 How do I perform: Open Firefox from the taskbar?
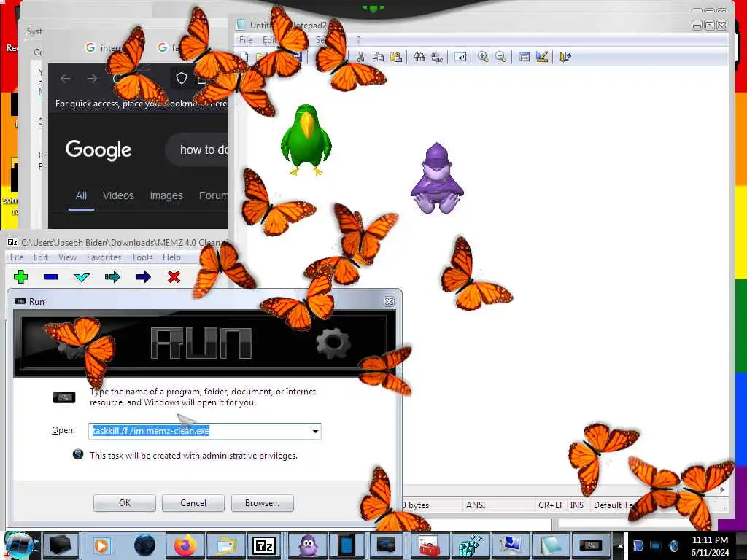185,545
